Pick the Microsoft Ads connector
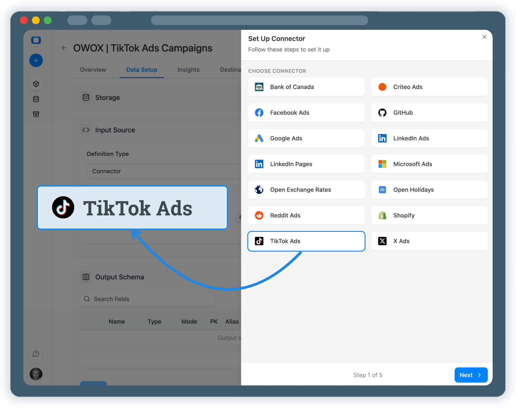This screenshot has width=516, height=420. (429, 164)
